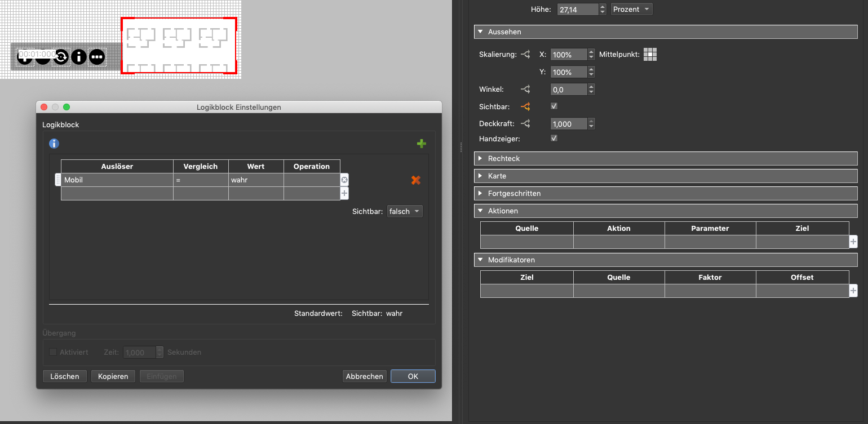The height and width of the screenshot is (424, 868).
Task: Click the Löschen button
Action: 65,376
